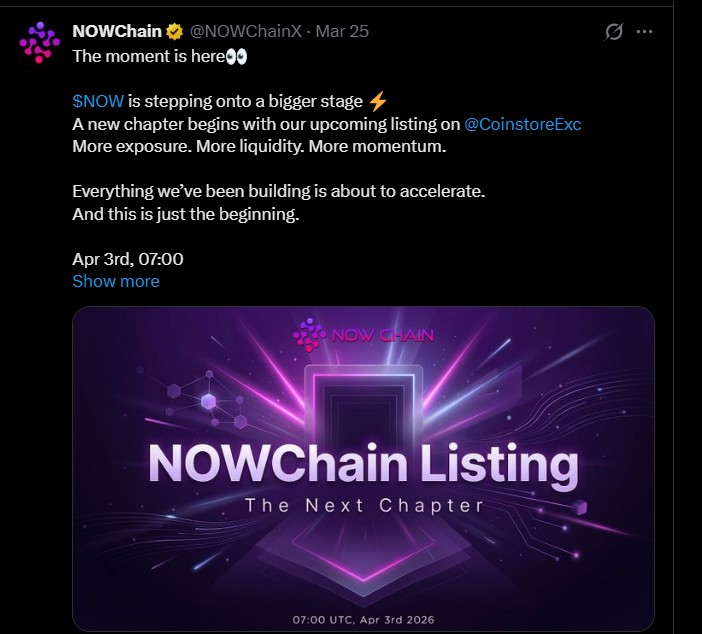Click "The Next Chapter" subtitle in the banner

(x=364, y=506)
